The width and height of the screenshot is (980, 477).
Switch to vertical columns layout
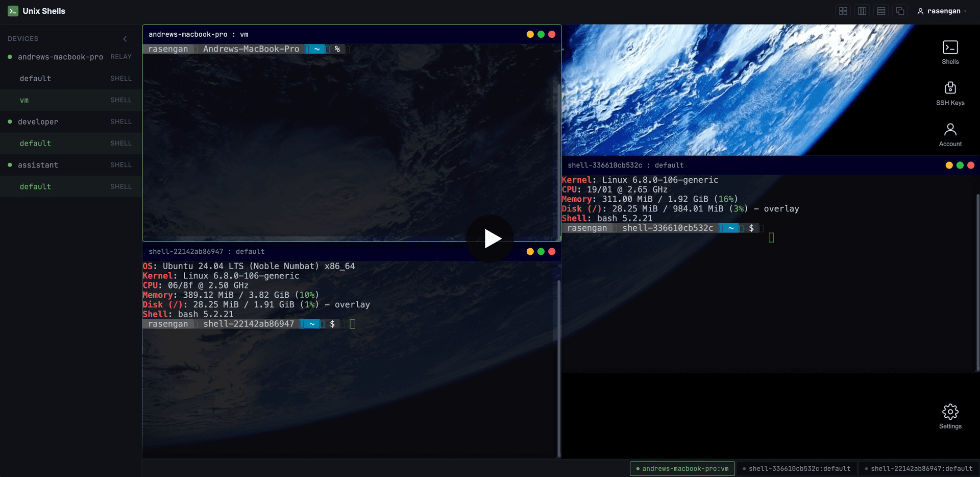(x=862, y=11)
